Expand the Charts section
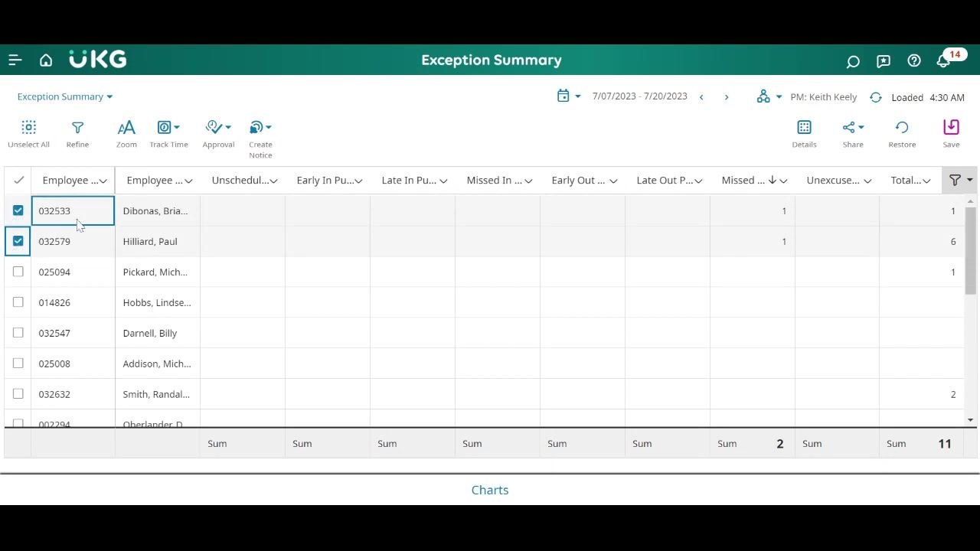Image resolution: width=980 pixels, height=551 pixels. (490, 490)
